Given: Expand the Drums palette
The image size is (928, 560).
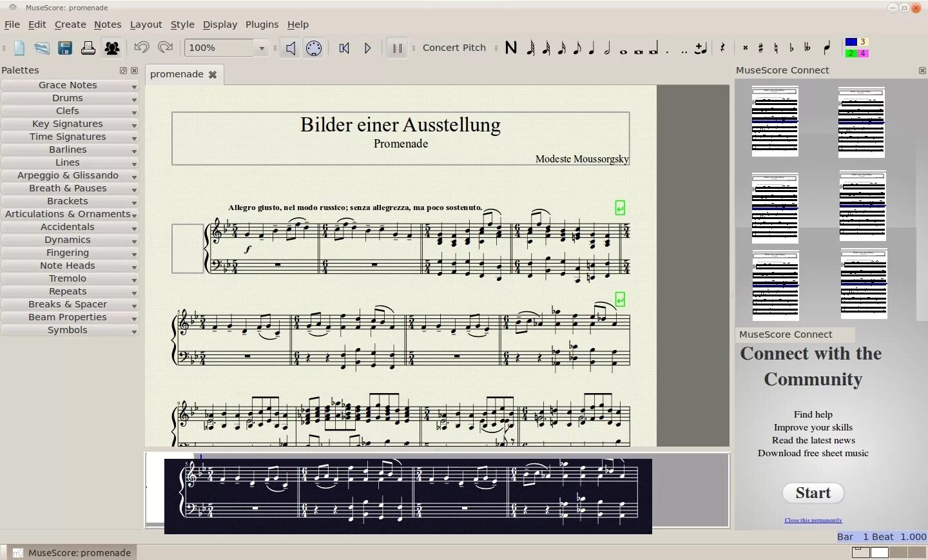Looking at the screenshot, I should 70,98.
